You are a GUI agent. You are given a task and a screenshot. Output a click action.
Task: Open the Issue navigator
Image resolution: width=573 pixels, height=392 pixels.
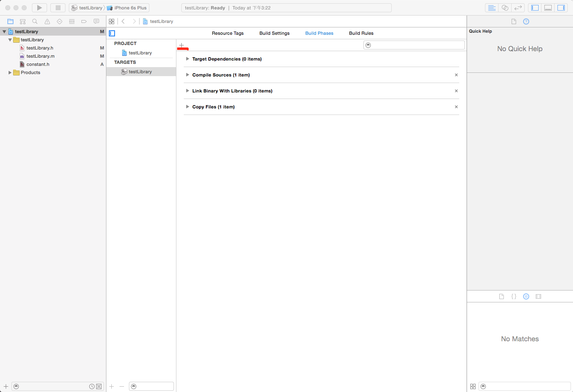[x=47, y=21]
